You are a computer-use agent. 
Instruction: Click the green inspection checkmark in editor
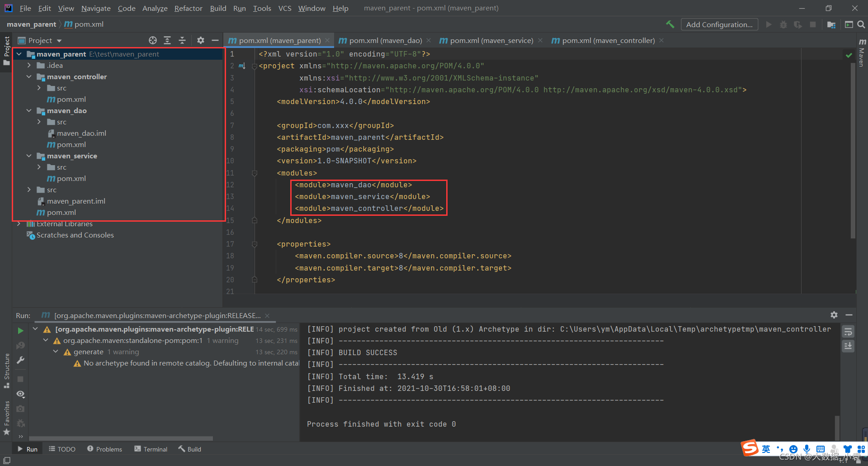[849, 55]
